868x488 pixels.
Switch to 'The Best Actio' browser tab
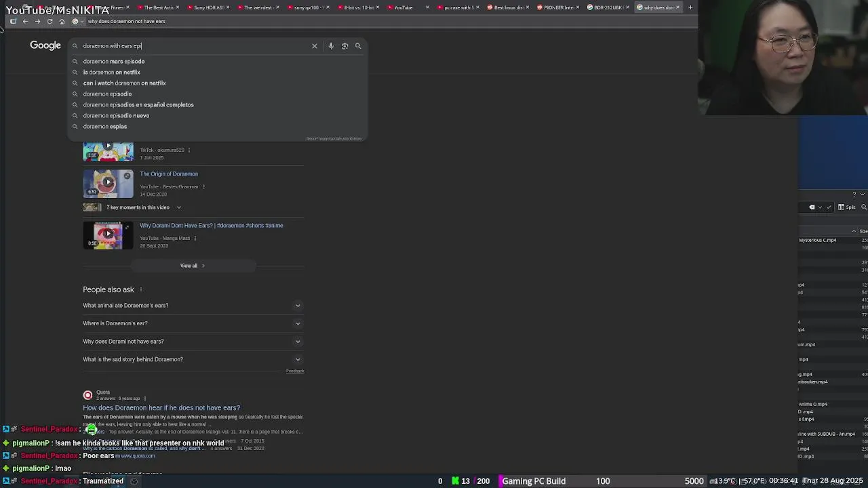[x=158, y=7]
